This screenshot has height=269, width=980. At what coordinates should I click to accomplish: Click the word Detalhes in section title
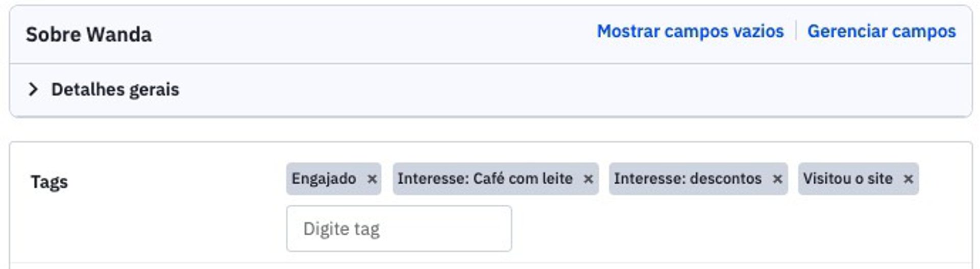coord(87,90)
